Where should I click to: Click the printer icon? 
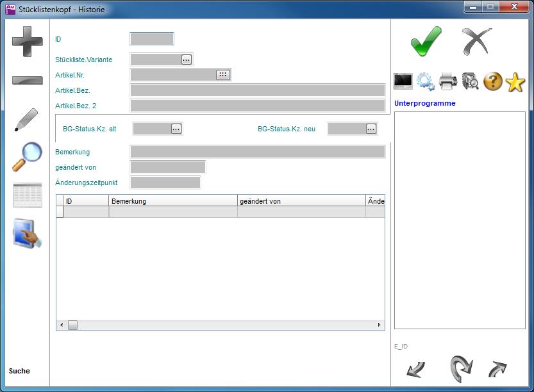[448, 81]
